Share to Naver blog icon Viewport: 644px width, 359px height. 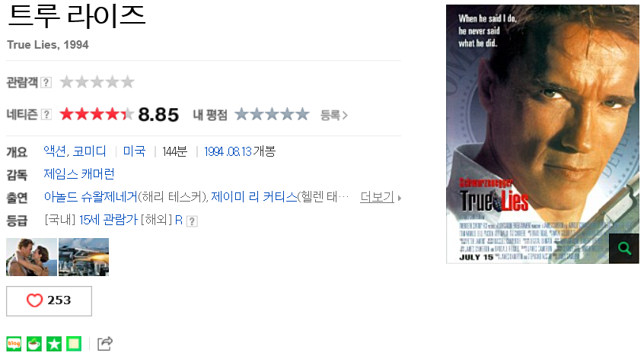[14, 344]
